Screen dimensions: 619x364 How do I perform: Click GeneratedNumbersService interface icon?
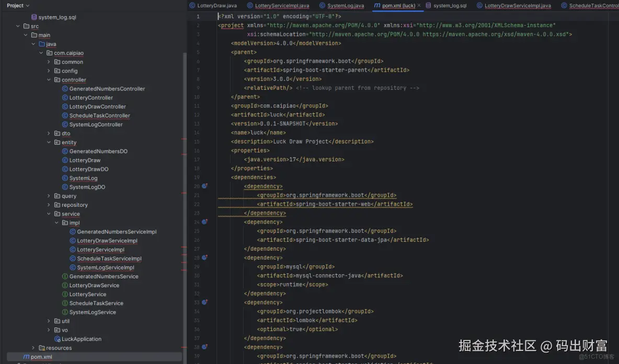tap(65, 276)
